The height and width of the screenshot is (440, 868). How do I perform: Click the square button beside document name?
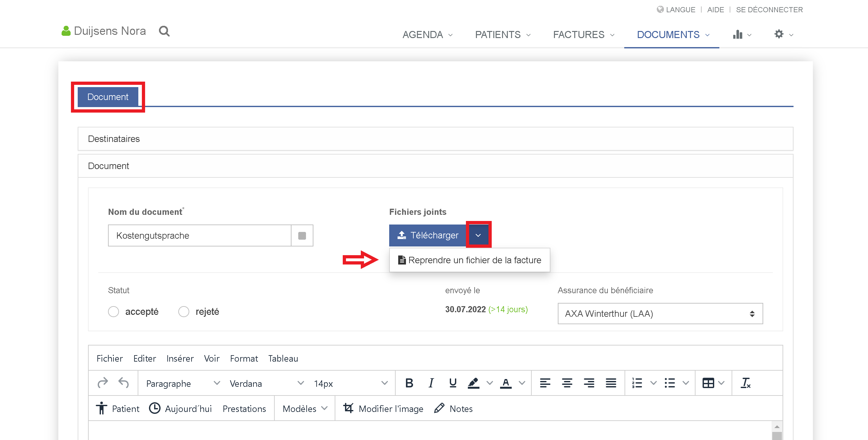point(302,236)
